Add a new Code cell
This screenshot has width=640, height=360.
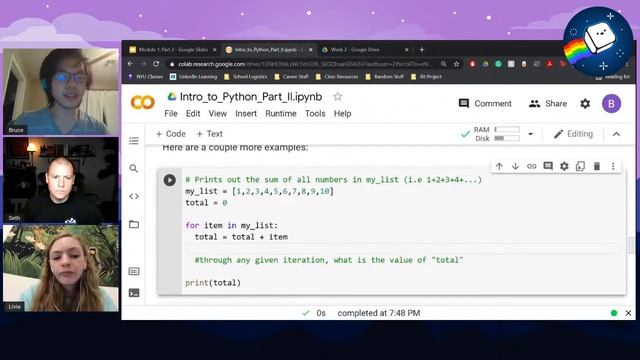point(171,134)
